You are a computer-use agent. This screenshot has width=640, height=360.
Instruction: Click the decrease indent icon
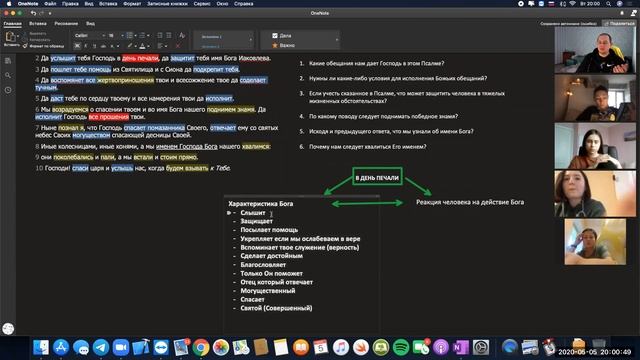160,36
